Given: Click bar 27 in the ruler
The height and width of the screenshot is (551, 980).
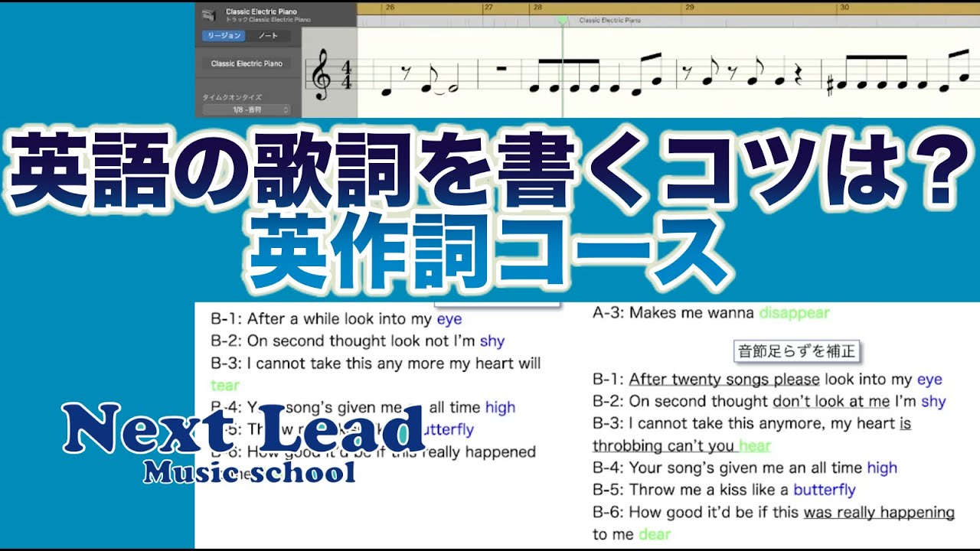Looking at the screenshot, I should (488, 8).
